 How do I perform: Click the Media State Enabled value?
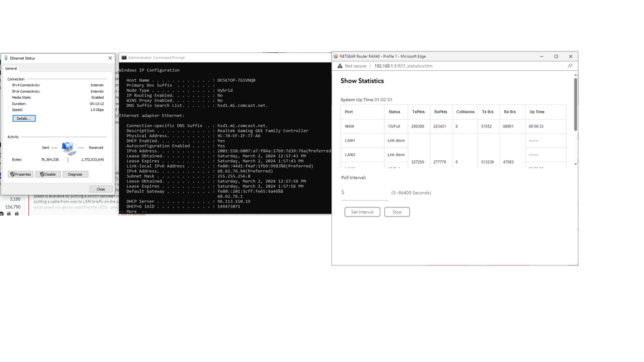[97, 98]
